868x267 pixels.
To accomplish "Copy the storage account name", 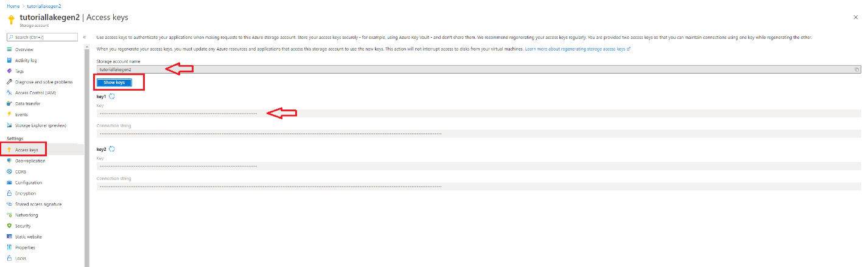I will [857, 69].
